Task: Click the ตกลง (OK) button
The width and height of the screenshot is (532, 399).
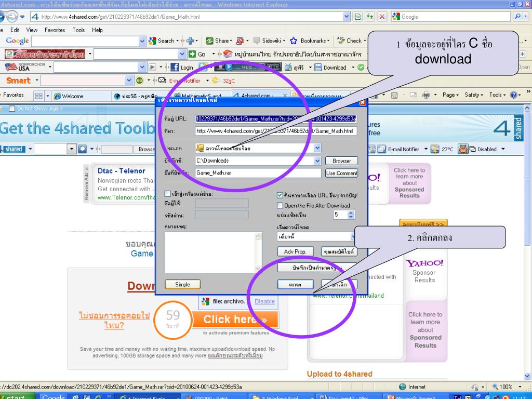Action: 295,284
